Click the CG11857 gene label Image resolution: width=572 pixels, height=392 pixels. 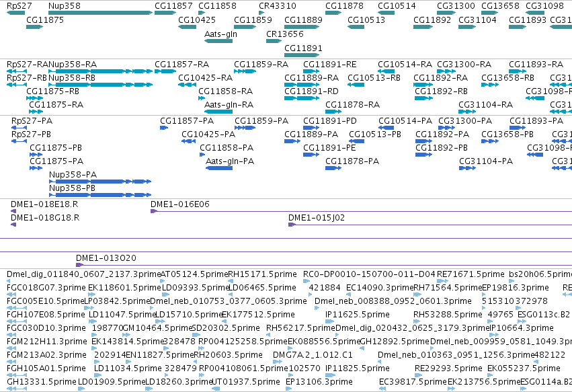pyautogui.click(x=173, y=6)
